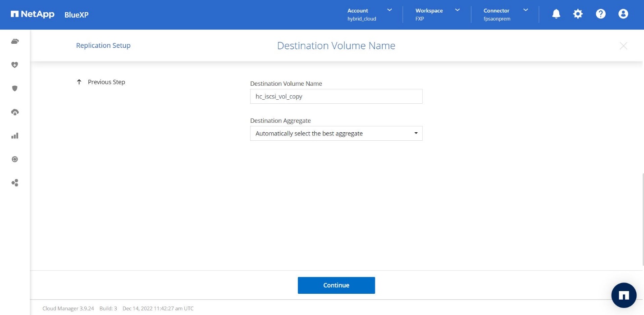Open the Mobility sync icon in sidebar
This screenshot has height=315, width=644.
pos(15,159)
